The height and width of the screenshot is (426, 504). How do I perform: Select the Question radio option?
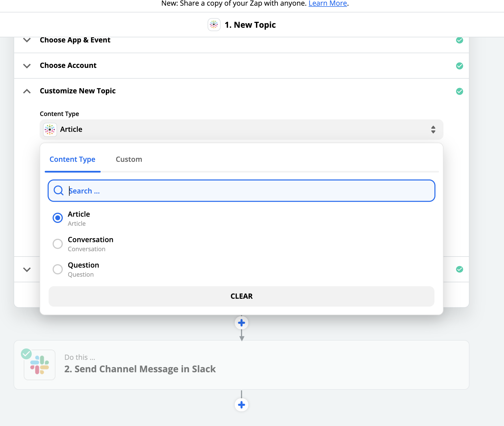(58, 269)
